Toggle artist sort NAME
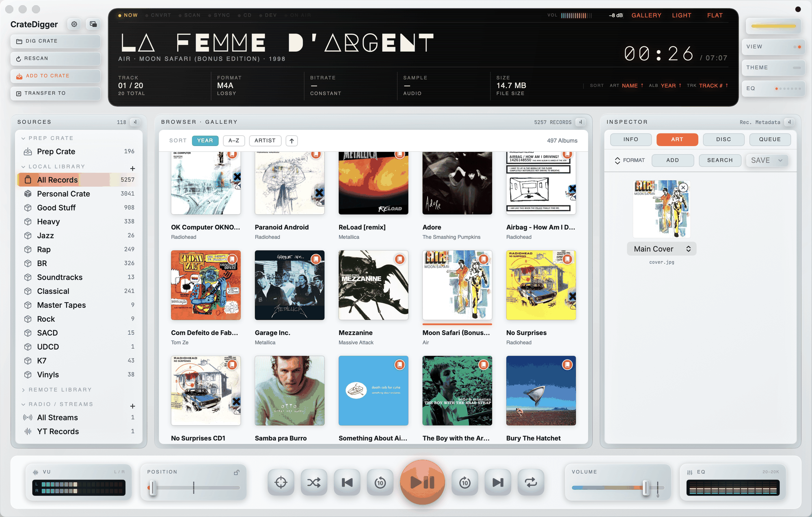This screenshot has width=812, height=517. (633, 86)
